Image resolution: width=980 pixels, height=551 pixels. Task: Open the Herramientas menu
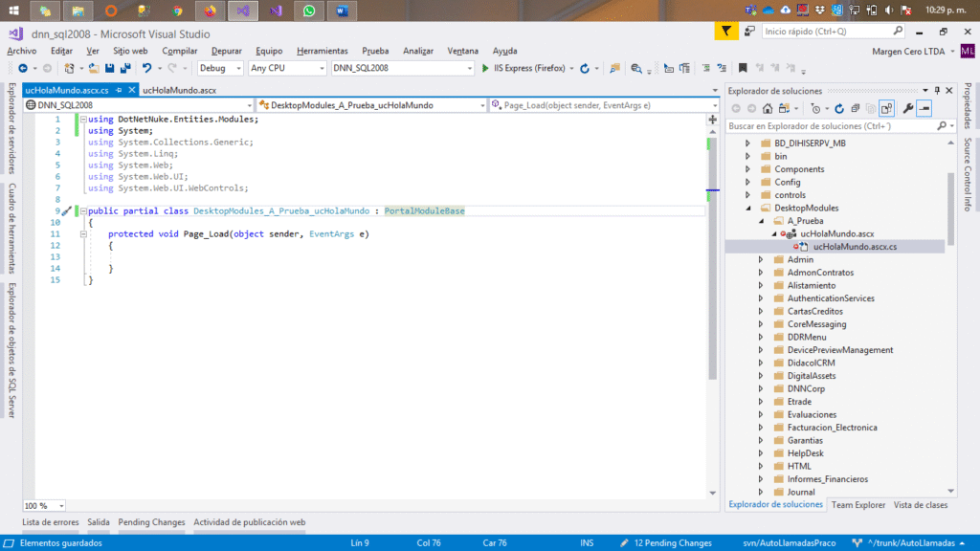[322, 51]
